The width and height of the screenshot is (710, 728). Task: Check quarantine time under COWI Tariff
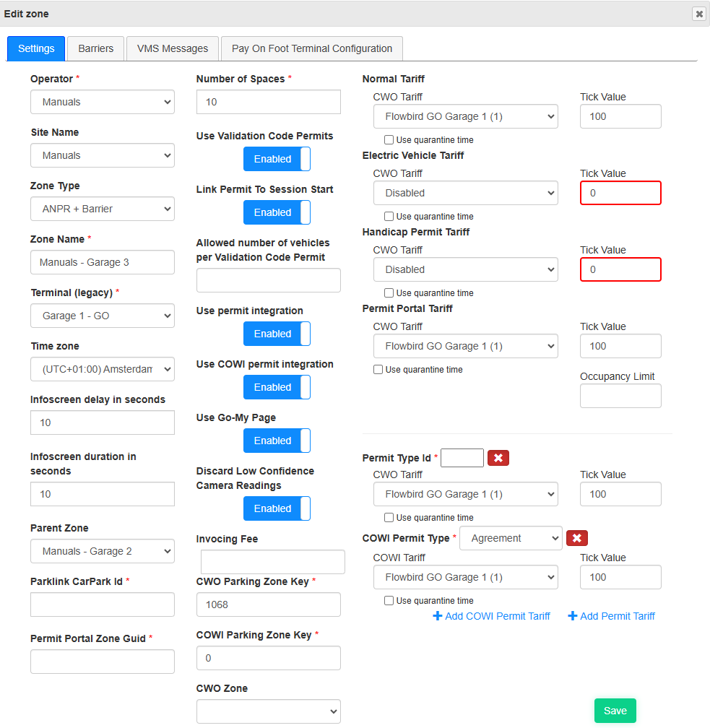[389, 600]
